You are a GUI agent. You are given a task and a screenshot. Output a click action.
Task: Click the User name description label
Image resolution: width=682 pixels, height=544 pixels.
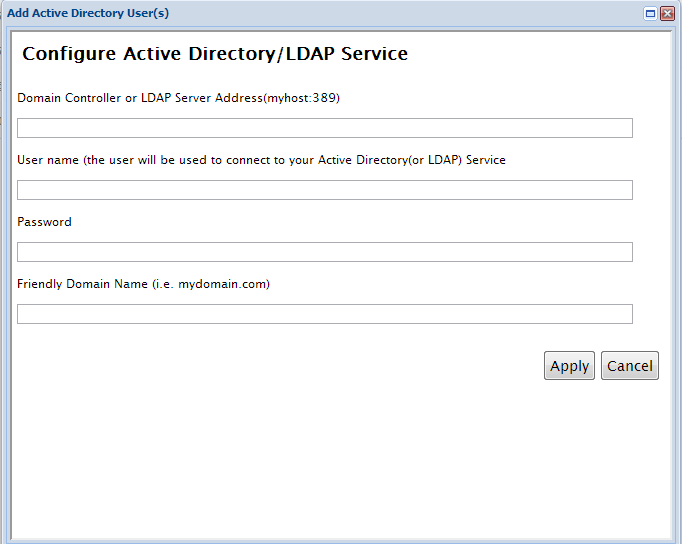(261, 160)
